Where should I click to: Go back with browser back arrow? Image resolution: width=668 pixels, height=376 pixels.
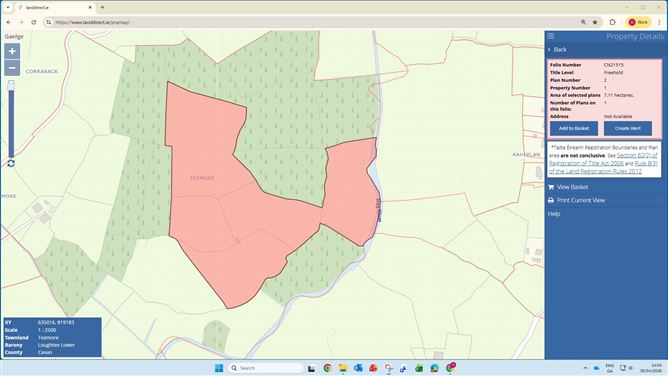pos(9,22)
